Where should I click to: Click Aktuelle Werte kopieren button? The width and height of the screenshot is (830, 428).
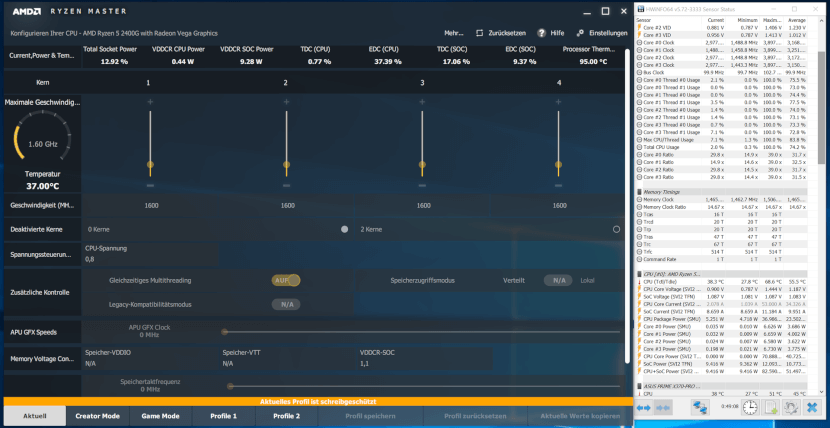pyautogui.click(x=580, y=416)
